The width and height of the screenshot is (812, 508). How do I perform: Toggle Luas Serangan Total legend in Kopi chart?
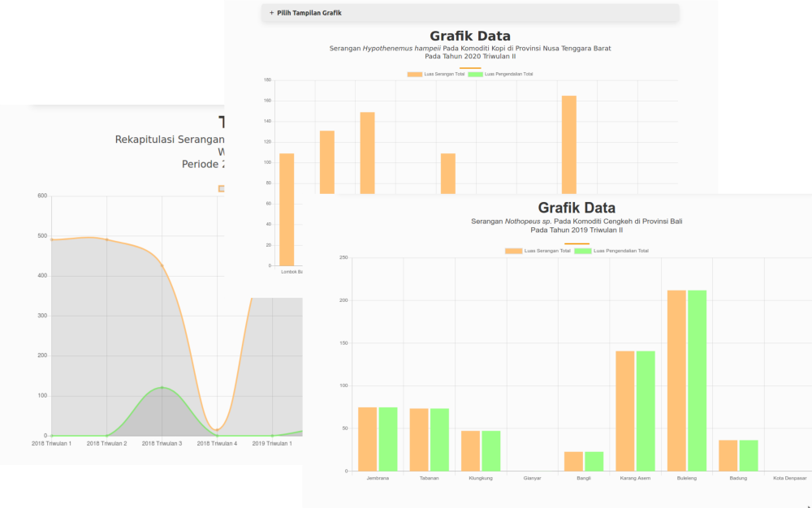click(x=430, y=74)
